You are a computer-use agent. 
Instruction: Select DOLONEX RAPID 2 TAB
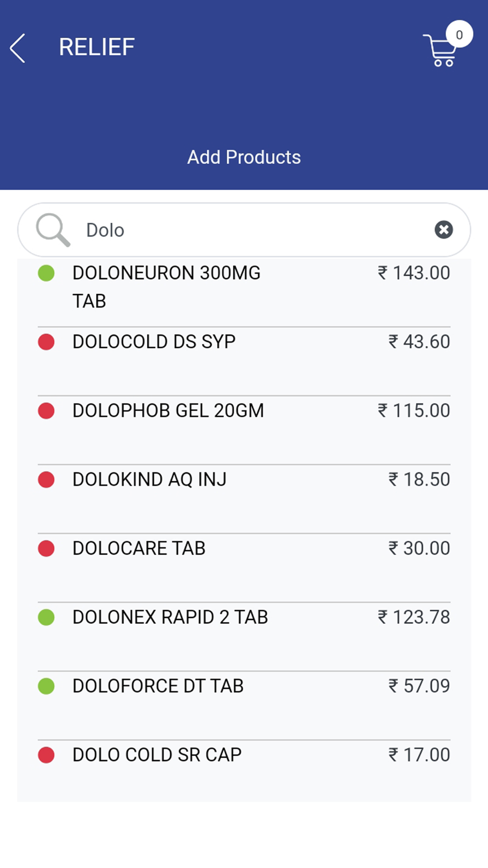tap(170, 617)
